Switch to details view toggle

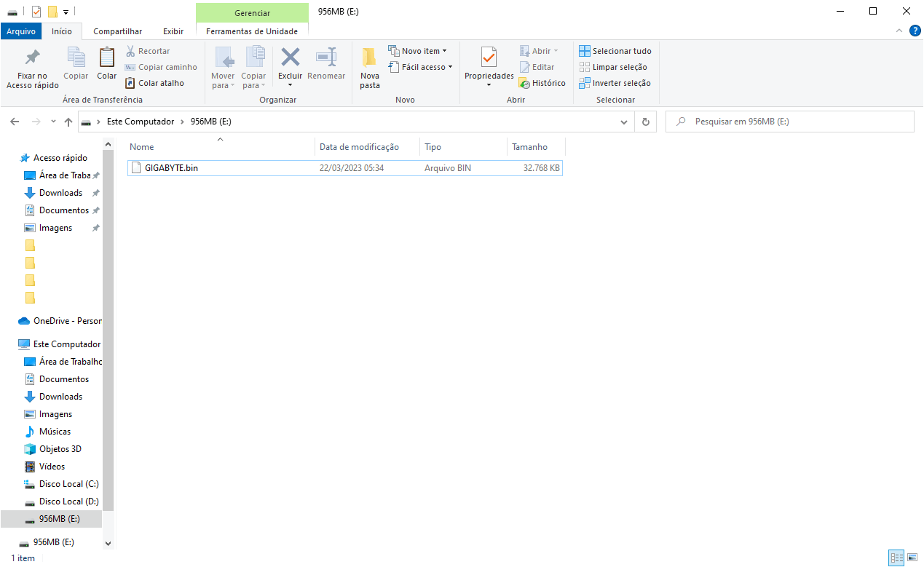click(897, 558)
